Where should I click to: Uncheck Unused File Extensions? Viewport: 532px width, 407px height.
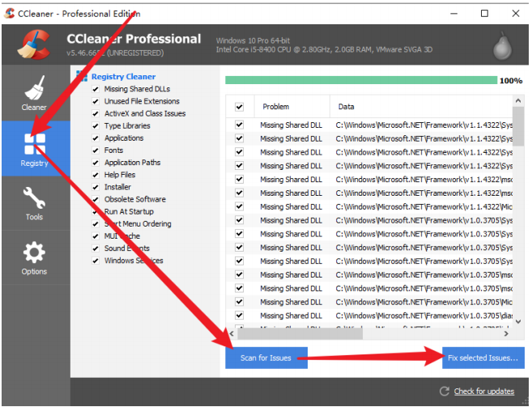tap(96, 101)
